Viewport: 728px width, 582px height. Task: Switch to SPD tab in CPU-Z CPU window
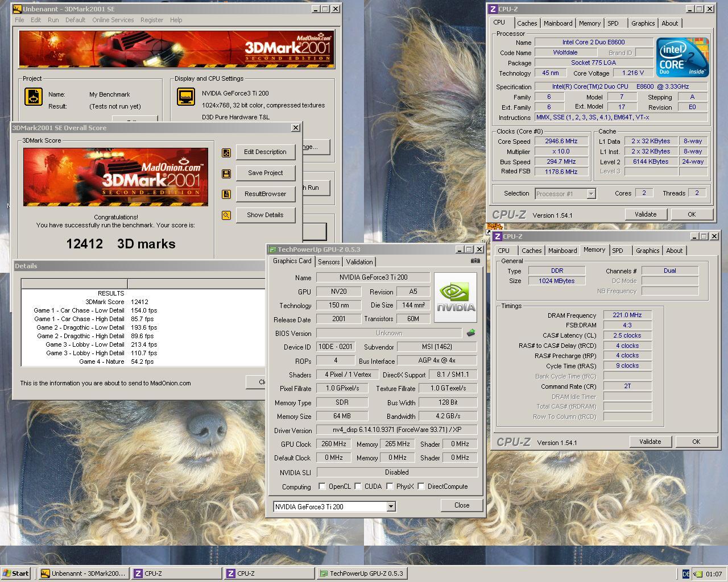click(613, 23)
